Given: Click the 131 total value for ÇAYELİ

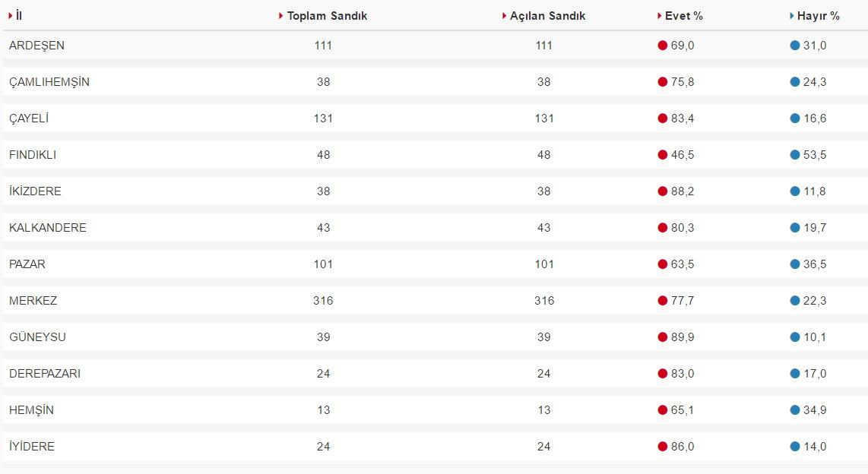Looking at the screenshot, I should pos(323,118).
